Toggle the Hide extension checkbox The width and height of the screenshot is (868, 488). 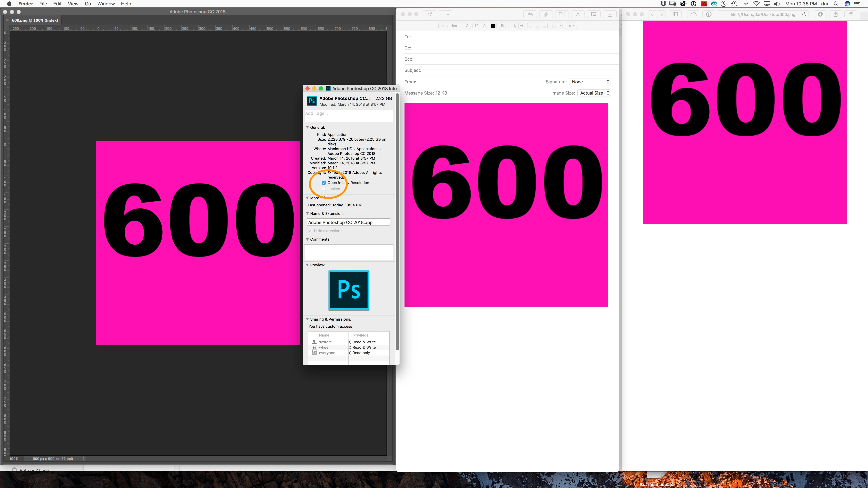click(x=310, y=231)
